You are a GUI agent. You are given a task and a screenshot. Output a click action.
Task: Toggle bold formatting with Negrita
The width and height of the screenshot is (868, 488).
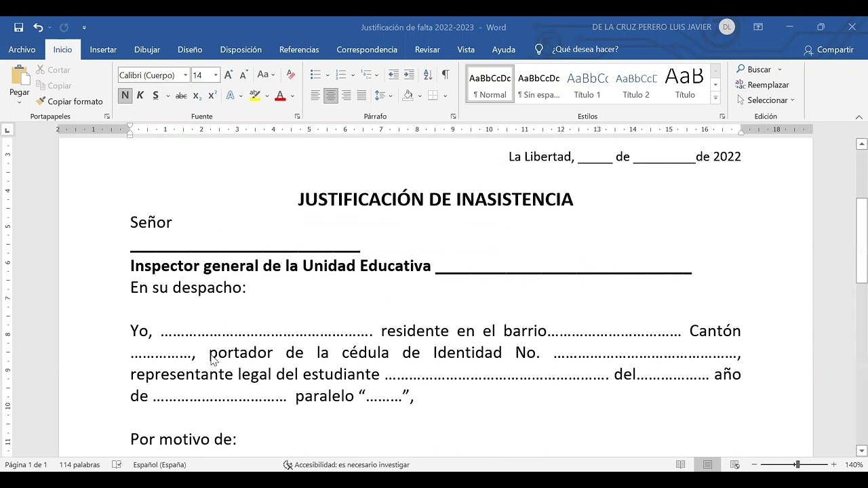click(x=125, y=95)
